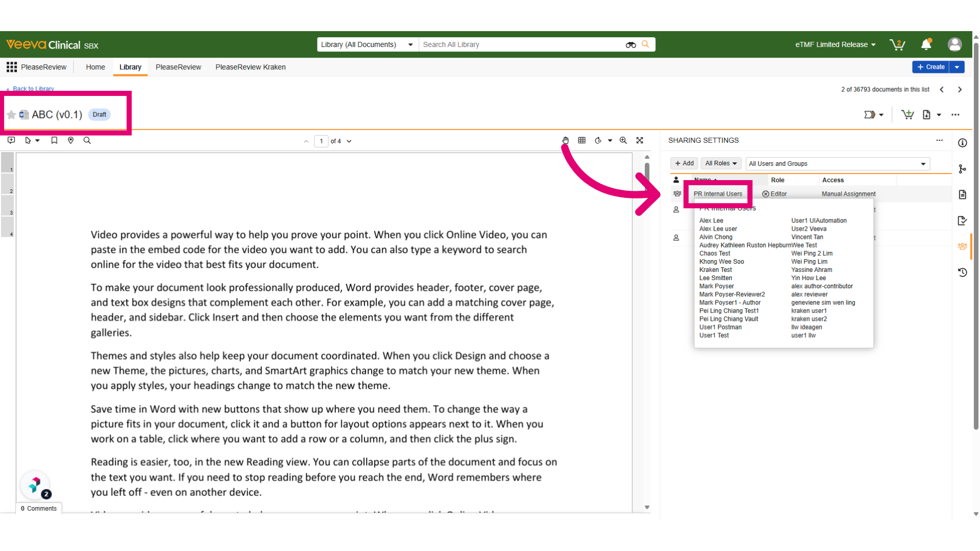The height and width of the screenshot is (551, 980).
Task: Click the Add sharing button
Action: pyautogui.click(x=684, y=163)
